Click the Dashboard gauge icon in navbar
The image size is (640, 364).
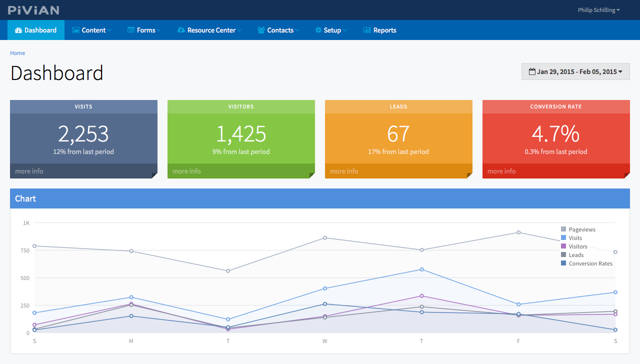pyautogui.click(x=18, y=30)
